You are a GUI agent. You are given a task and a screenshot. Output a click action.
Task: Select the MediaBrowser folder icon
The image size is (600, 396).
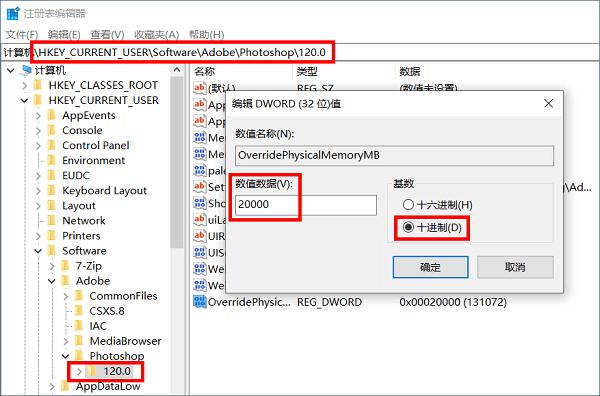pos(79,341)
